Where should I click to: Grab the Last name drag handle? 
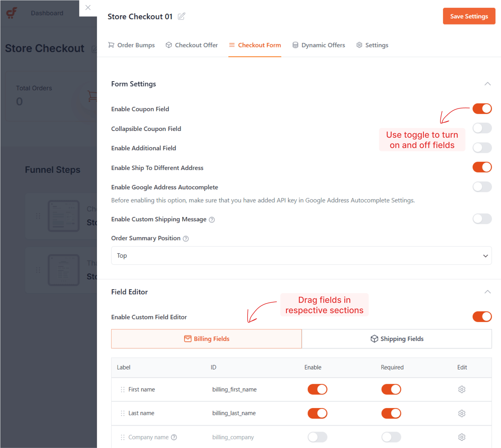tap(123, 413)
